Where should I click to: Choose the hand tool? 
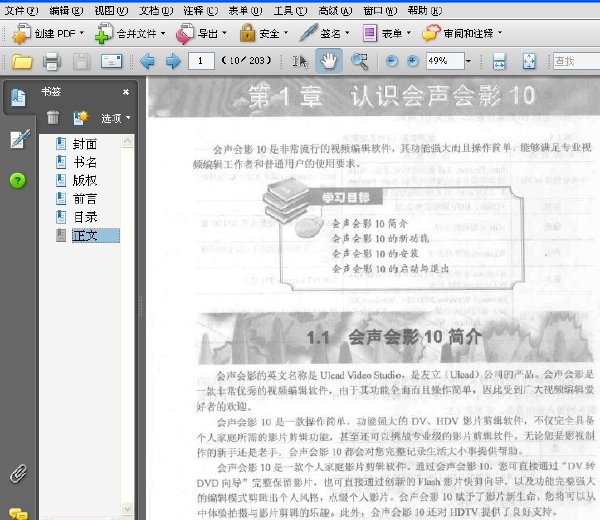tap(329, 61)
